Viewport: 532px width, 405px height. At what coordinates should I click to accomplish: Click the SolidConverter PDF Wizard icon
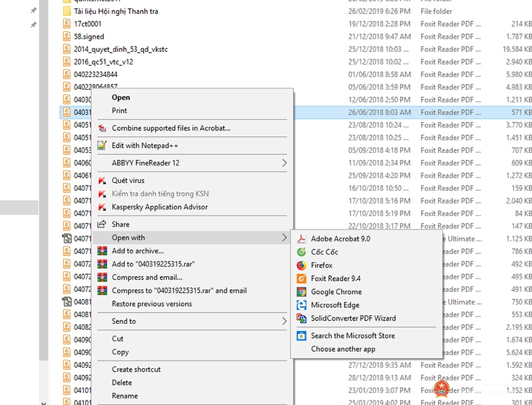(301, 318)
